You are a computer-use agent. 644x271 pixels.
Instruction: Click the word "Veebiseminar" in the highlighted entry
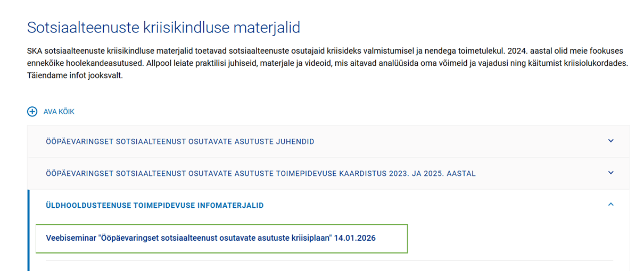point(71,238)
